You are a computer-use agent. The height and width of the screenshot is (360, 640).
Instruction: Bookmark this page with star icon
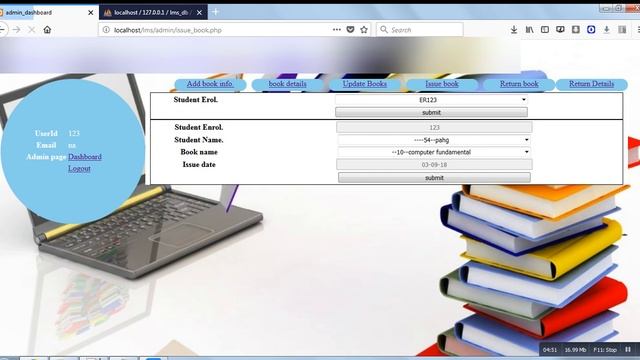point(364,30)
